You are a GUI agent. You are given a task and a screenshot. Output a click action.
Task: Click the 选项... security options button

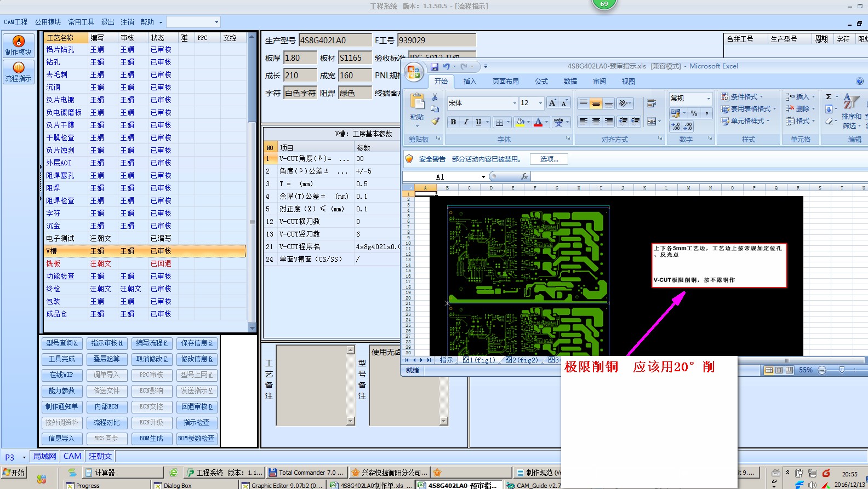(549, 159)
